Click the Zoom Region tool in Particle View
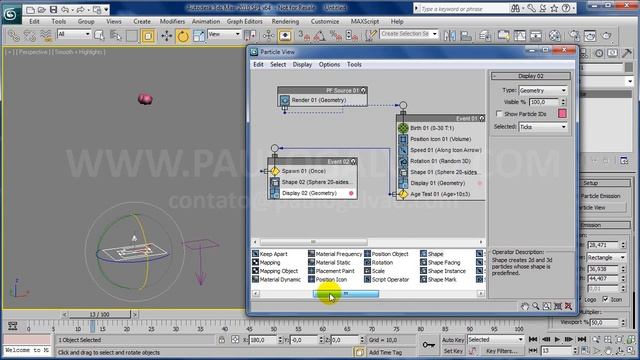The image size is (640, 360). (547, 306)
